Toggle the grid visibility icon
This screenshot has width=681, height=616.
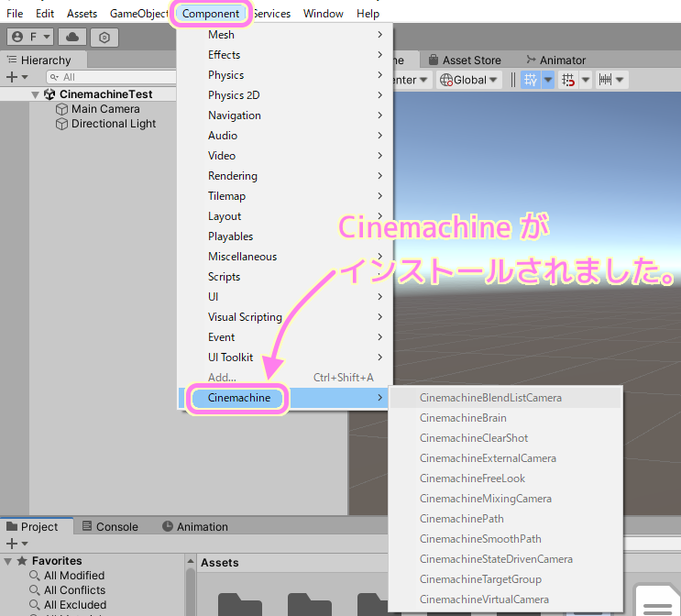click(531, 80)
